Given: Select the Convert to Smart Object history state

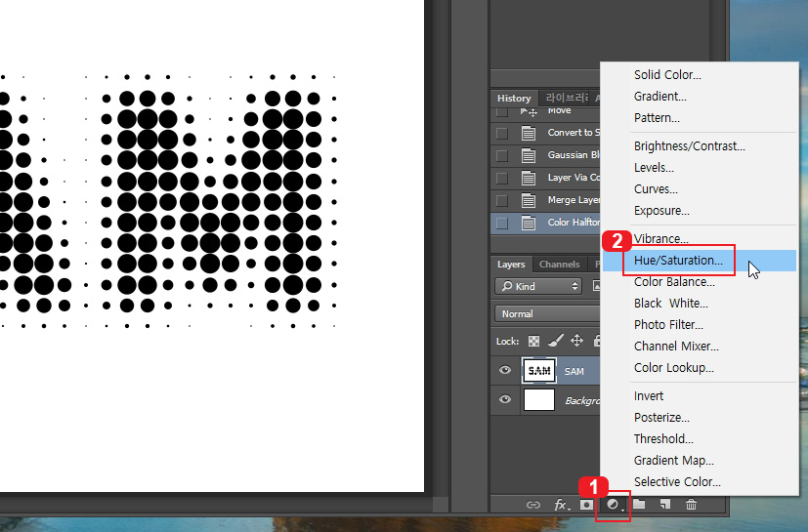Looking at the screenshot, I should point(545,134).
